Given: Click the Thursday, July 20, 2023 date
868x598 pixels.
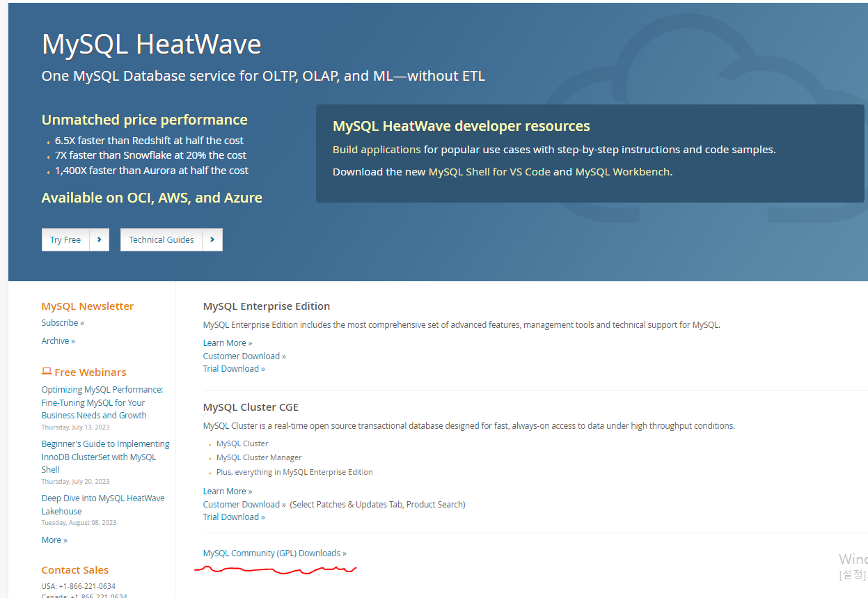Looking at the screenshot, I should coord(75,482).
